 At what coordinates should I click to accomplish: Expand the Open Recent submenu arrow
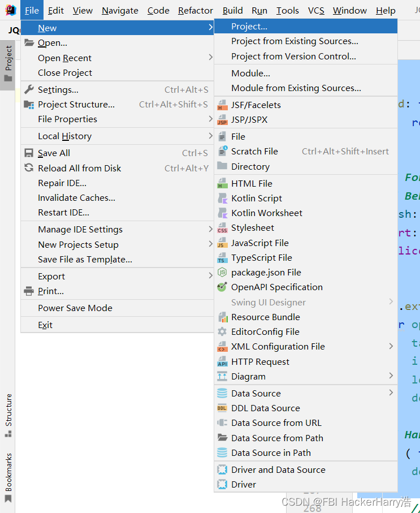211,57
